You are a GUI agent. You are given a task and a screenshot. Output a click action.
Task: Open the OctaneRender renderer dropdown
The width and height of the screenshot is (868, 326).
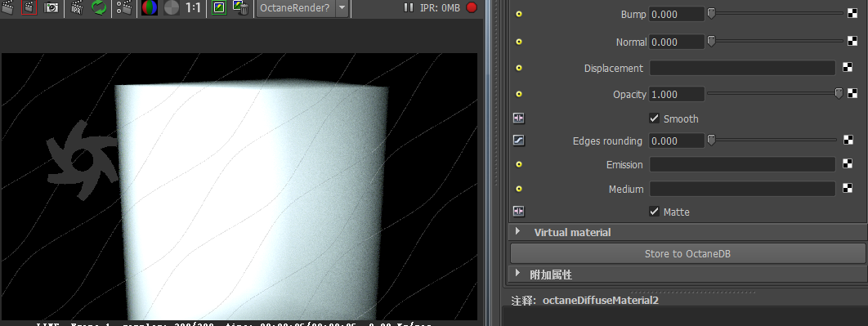pos(302,7)
